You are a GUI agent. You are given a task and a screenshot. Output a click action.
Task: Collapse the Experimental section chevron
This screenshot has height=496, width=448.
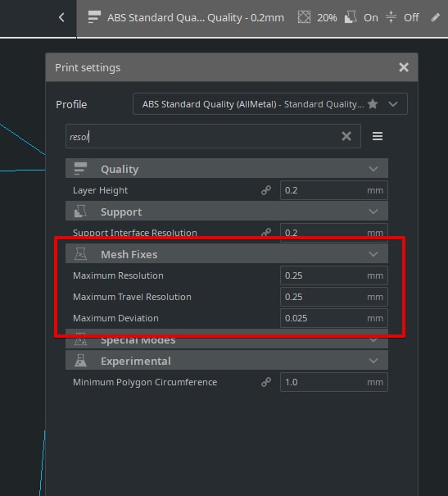click(x=373, y=361)
